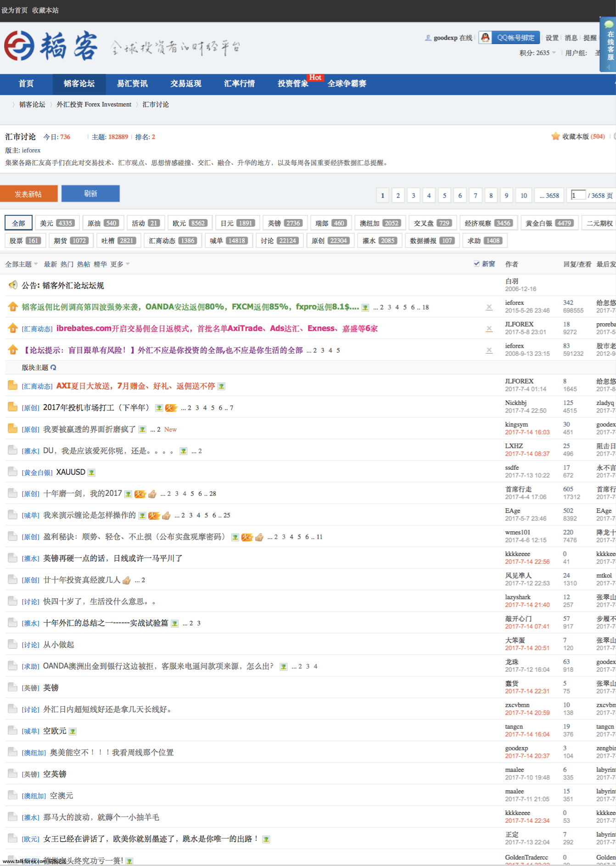This screenshot has width=616, height=866.
Task: Open the 韬客论坛 nav tab
Action: [x=79, y=84]
